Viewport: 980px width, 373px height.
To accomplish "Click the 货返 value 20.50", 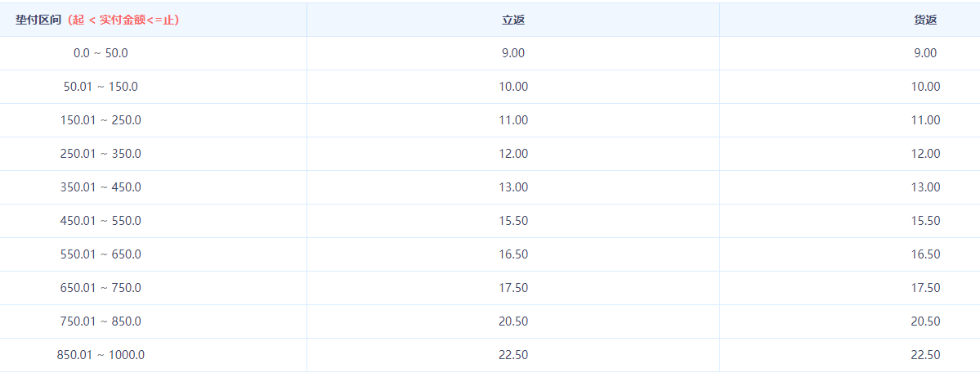I will point(925,321).
